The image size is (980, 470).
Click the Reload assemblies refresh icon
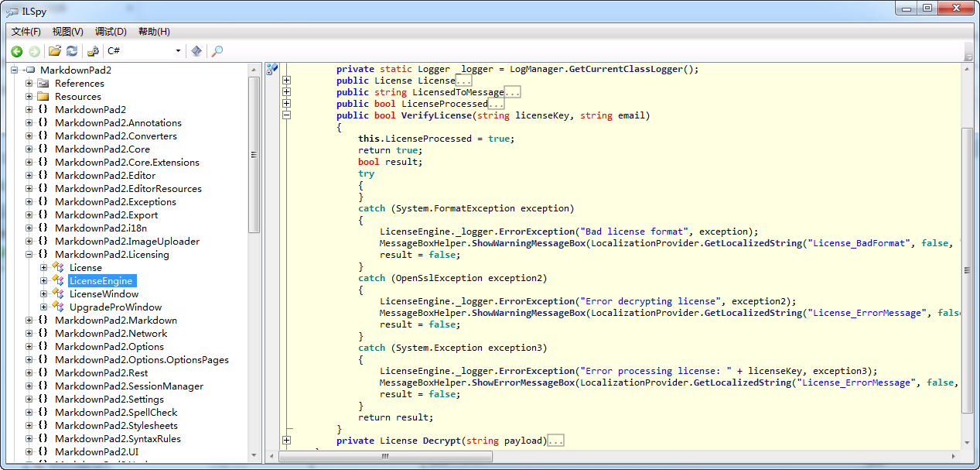(72, 51)
